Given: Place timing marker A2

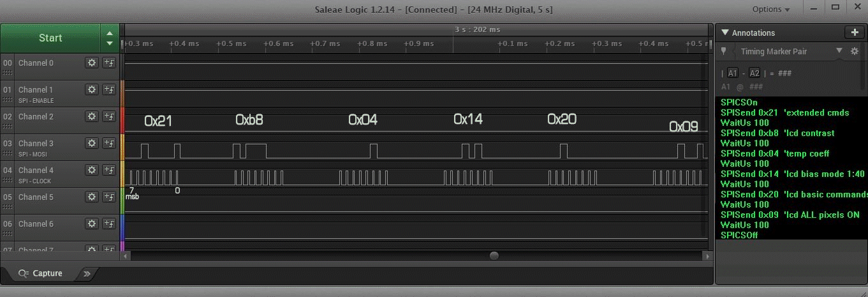Looking at the screenshot, I should point(754,73).
